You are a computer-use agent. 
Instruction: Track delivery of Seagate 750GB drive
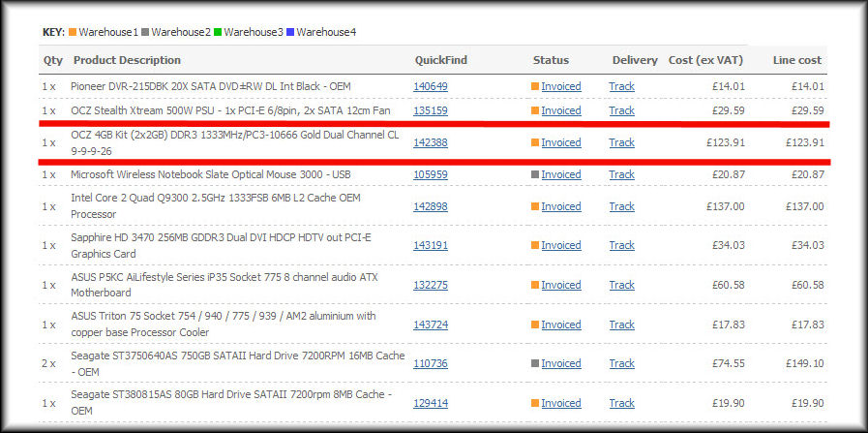[x=621, y=363]
